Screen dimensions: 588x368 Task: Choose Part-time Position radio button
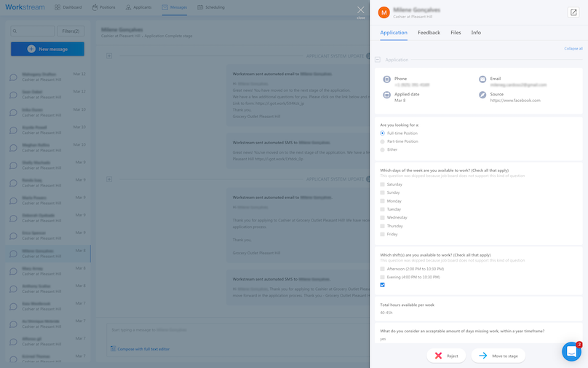point(383,141)
